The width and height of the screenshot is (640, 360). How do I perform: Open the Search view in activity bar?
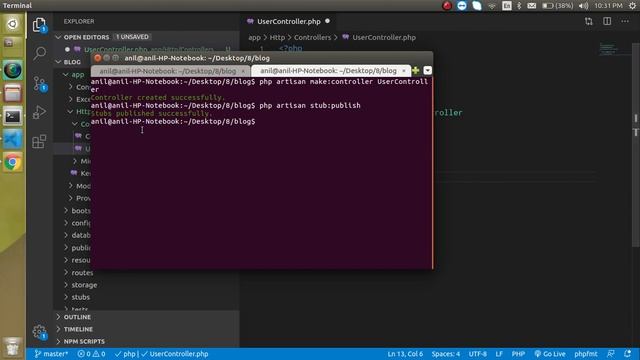point(40,53)
